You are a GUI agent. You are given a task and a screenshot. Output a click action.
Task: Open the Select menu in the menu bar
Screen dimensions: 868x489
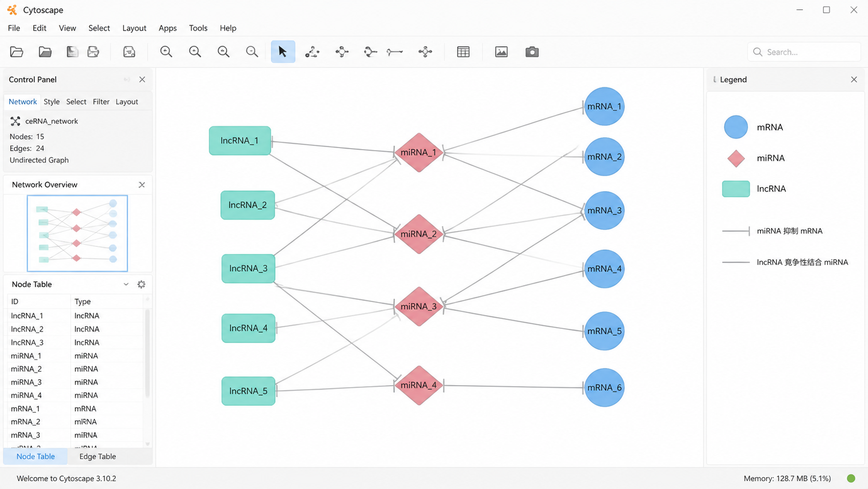coord(99,28)
